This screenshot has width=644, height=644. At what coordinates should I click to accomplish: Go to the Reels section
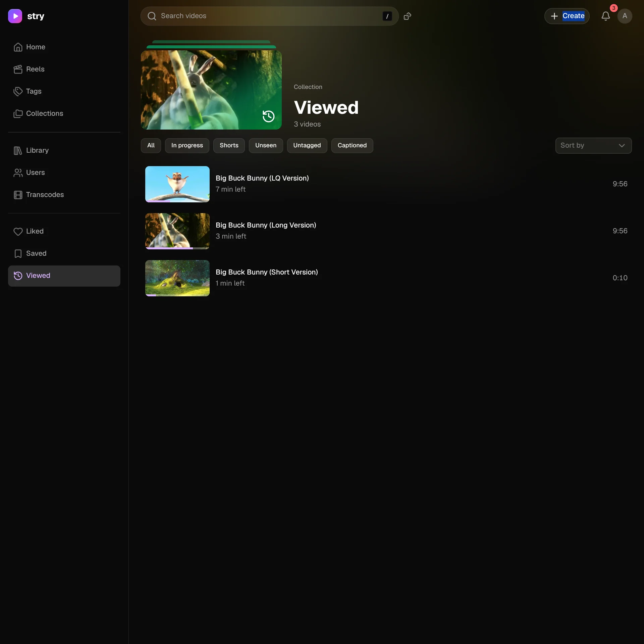(x=64, y=69)
